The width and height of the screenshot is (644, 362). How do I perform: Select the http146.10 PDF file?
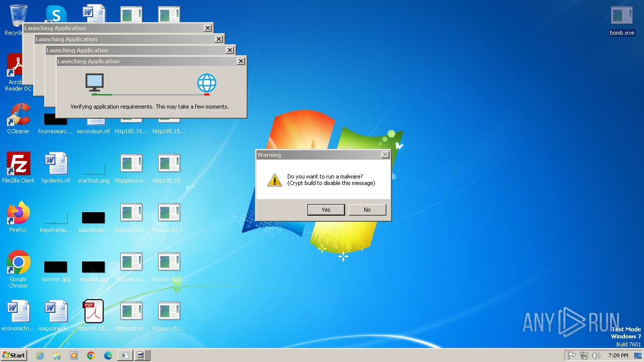(x=94, y=316)
